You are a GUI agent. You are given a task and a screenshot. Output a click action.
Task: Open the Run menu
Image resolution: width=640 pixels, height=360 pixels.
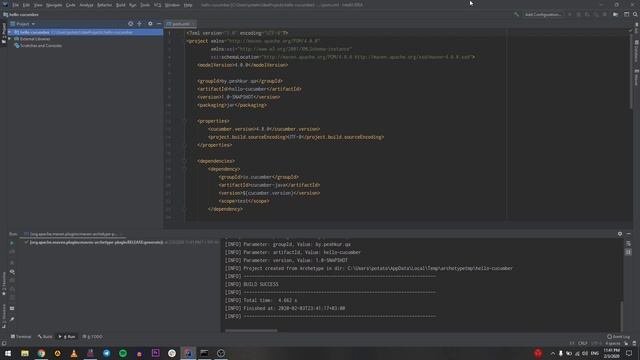133,5
